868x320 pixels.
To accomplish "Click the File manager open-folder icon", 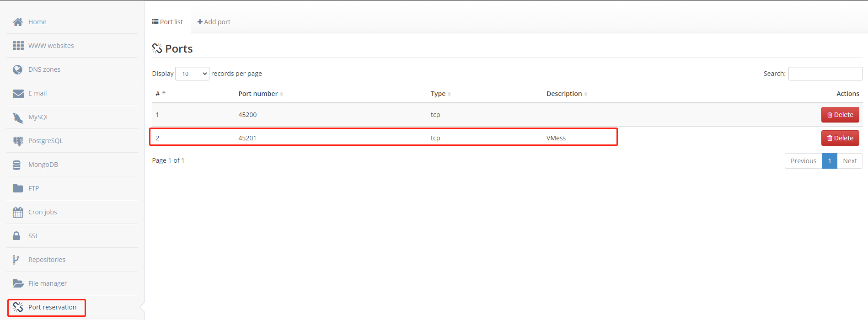I will 18,283.
